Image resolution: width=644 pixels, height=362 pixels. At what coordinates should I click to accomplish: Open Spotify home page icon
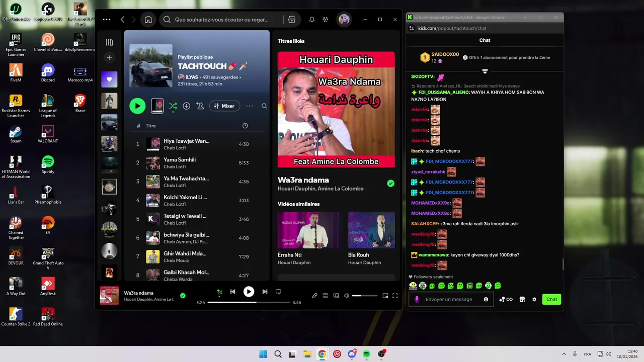(148, 20)
